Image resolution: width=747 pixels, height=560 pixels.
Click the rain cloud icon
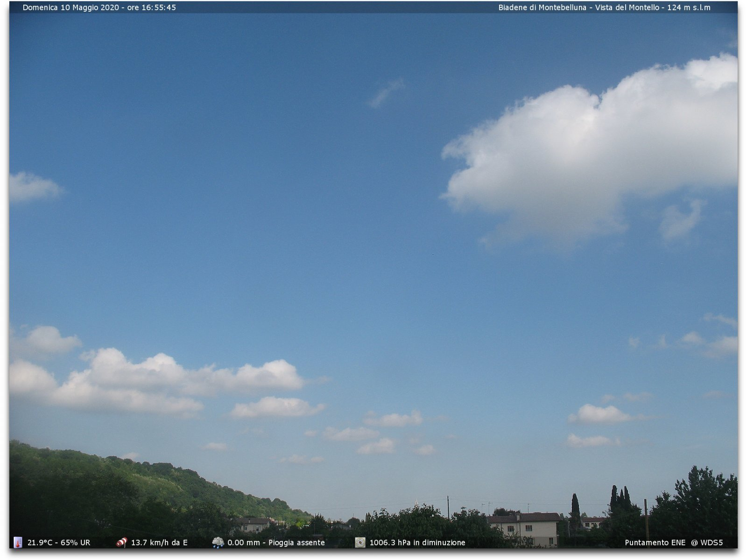pyautogui.click(x=218, y=542)
